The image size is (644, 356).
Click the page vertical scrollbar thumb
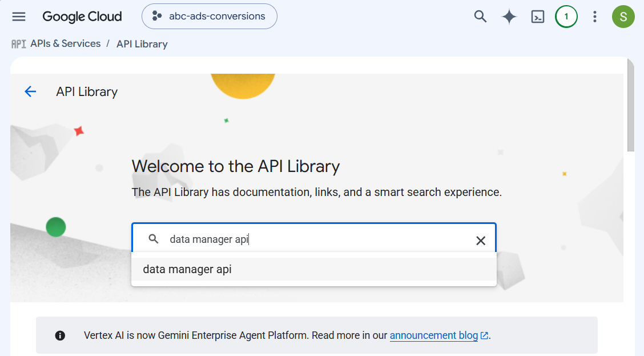point(631,105)
